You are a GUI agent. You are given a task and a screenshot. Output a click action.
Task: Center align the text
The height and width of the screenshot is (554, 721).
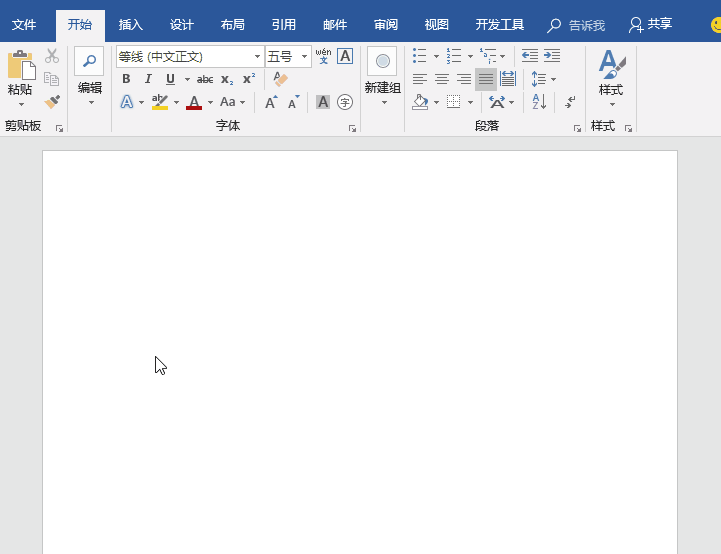tap(441, 79)
